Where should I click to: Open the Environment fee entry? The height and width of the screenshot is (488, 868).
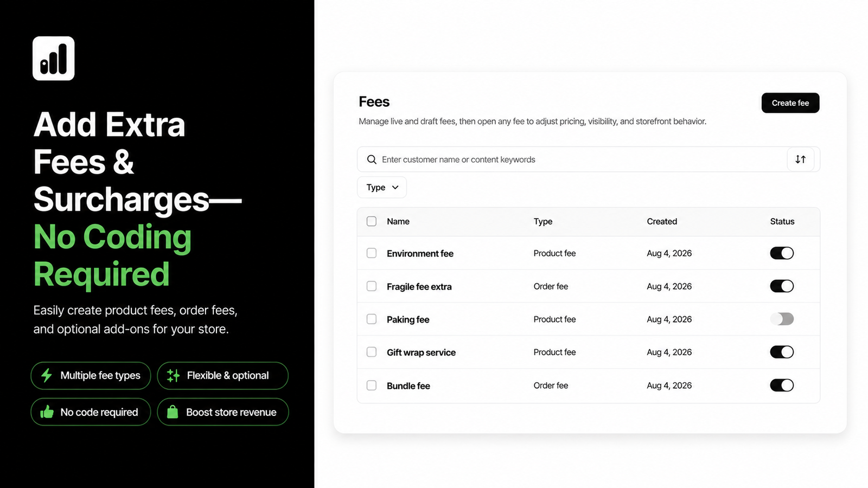(420, 253)
